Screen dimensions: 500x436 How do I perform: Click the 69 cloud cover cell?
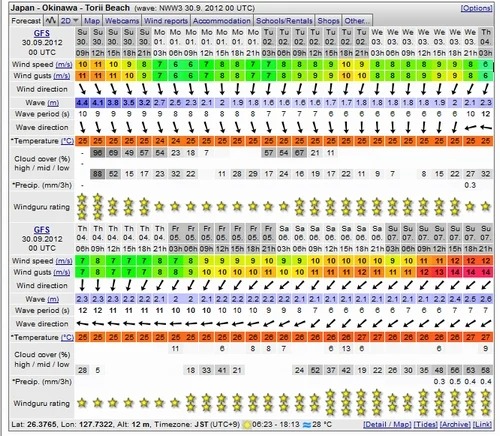point(113,153)
